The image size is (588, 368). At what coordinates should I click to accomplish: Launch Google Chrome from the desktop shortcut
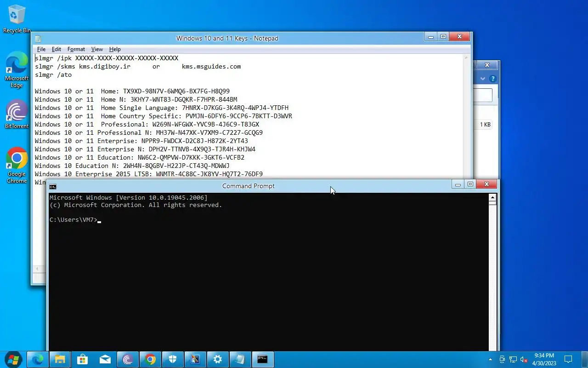pyautogui.click(x=17, y=166)
